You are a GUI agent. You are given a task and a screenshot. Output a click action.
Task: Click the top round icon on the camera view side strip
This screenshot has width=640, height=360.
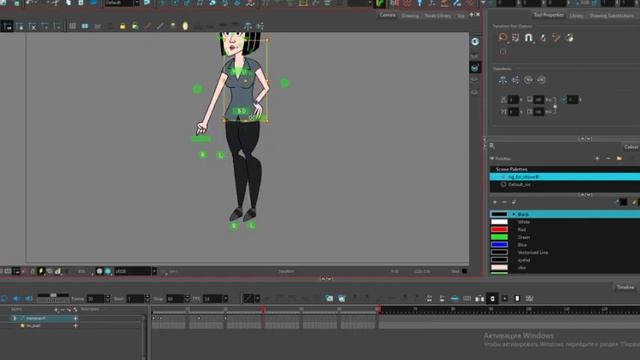coord(475,42)
